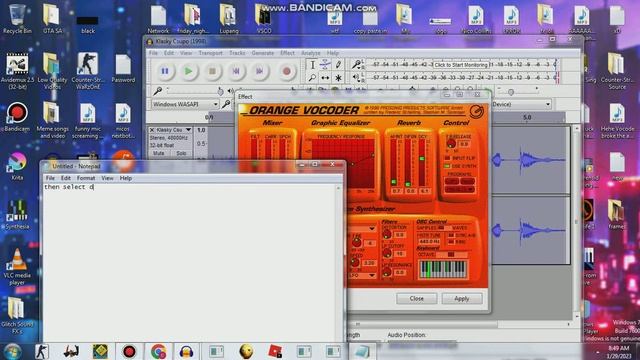Screen dimensions: 640x360
Task: Open Notepad's Help menu
Action: [126, 178]
